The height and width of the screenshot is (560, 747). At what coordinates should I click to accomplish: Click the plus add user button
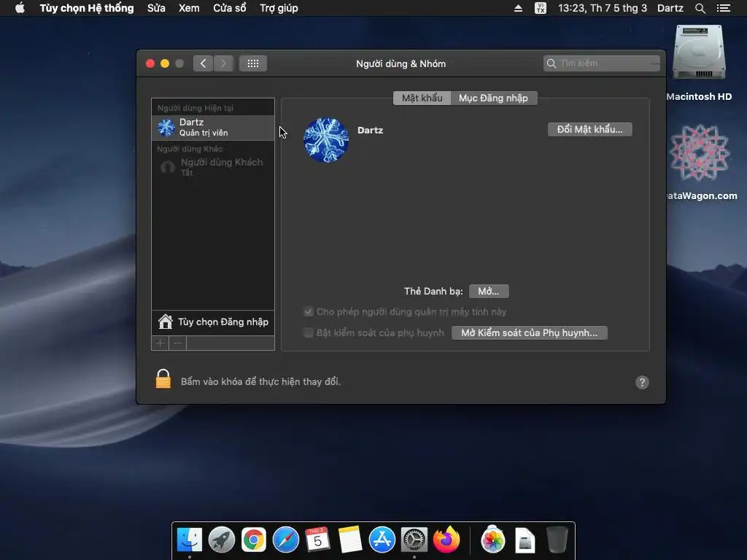160,343
